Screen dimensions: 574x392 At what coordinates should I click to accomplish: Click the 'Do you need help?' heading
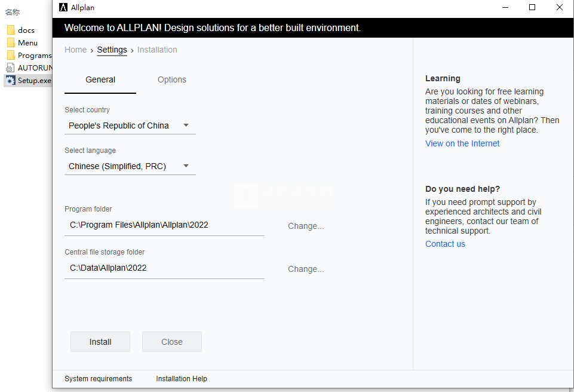(x=463, y=189)
